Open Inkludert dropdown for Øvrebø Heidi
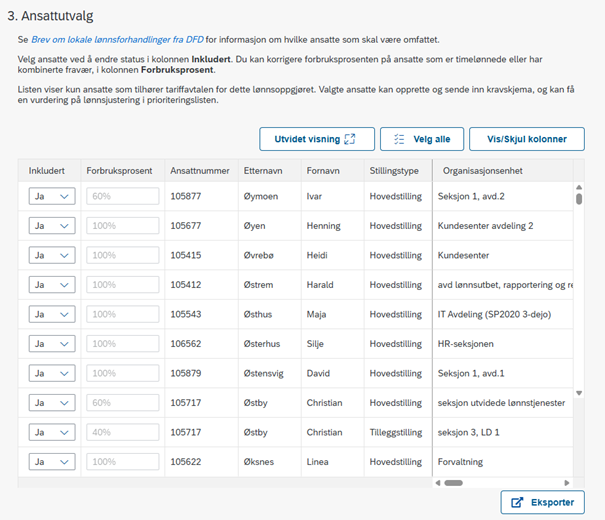Viewport: 605px width, 520px height. pyautogui.click(x=52, y=255)
